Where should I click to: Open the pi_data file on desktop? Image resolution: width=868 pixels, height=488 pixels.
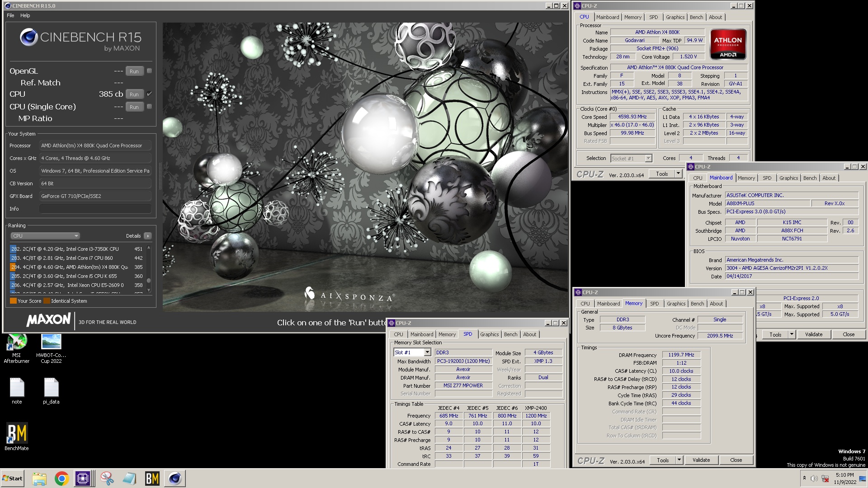click(51, 391)
